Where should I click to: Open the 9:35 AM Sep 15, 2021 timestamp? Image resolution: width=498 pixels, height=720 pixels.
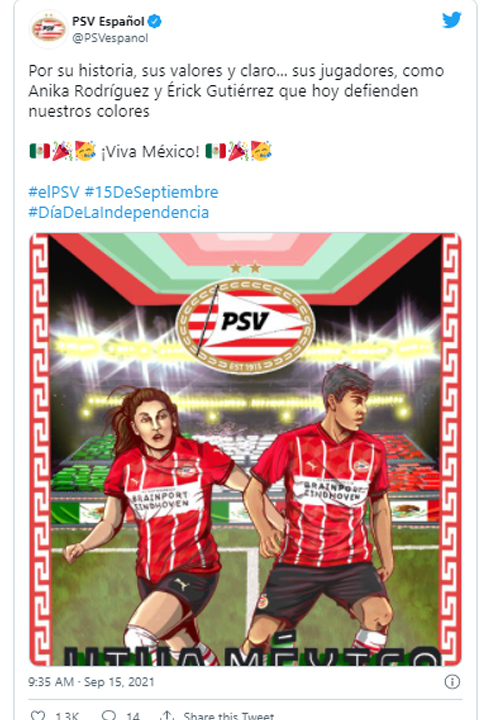91,682
